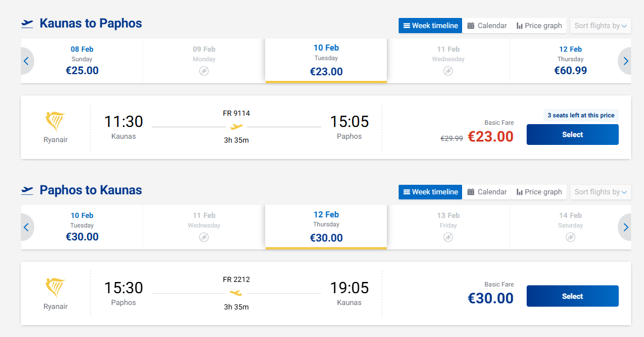Click the yellow plane icon under FR 9114
This screenshot has width=644, height=337.
coord(236,127)
